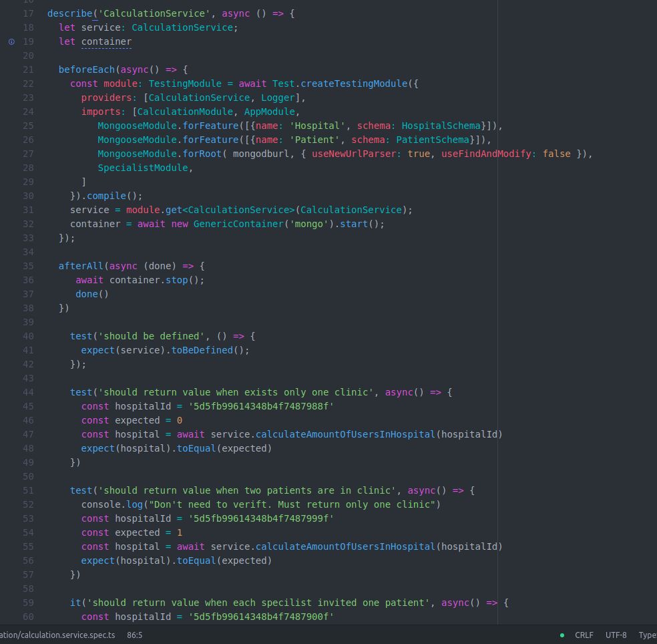Click 'done()' call on line 37
Image resolution: width=657 pixels, height=644 pixels.
92,294
